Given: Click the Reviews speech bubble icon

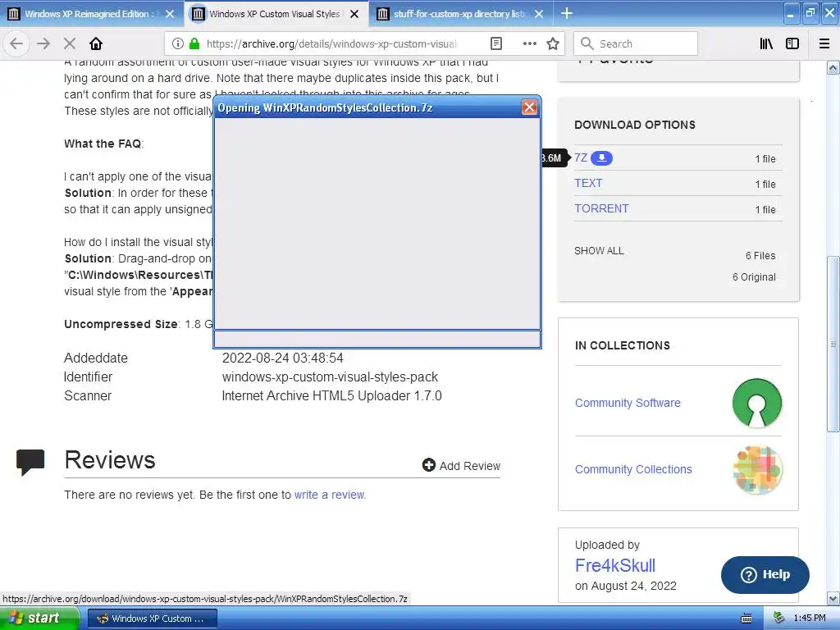Looking at the screenshot, I should [x=30, y=463].
